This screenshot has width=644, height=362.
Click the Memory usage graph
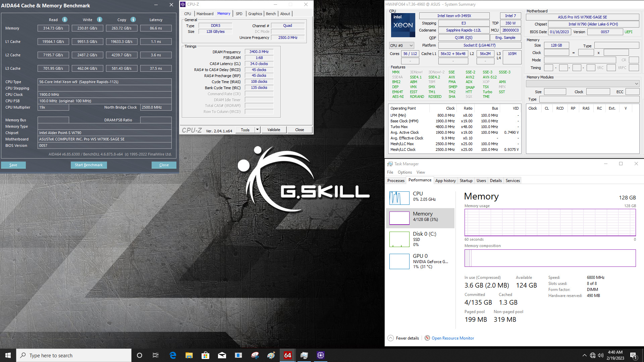pyautogui.click(x=550, y=223)
